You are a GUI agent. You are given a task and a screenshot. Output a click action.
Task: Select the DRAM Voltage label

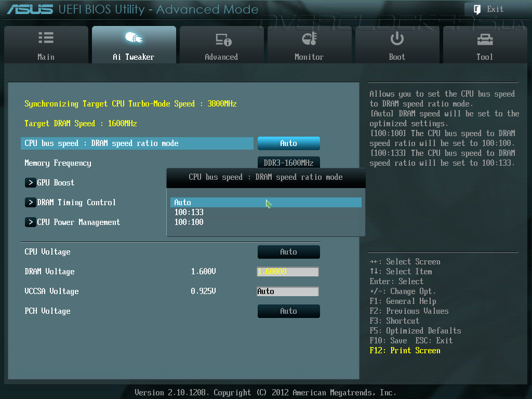[49, 271]
